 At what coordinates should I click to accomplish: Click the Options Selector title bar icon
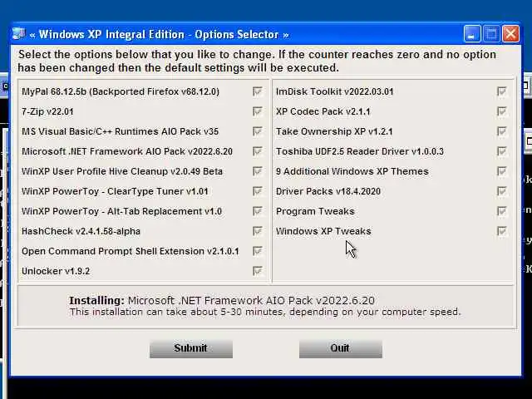pos(18,34)
